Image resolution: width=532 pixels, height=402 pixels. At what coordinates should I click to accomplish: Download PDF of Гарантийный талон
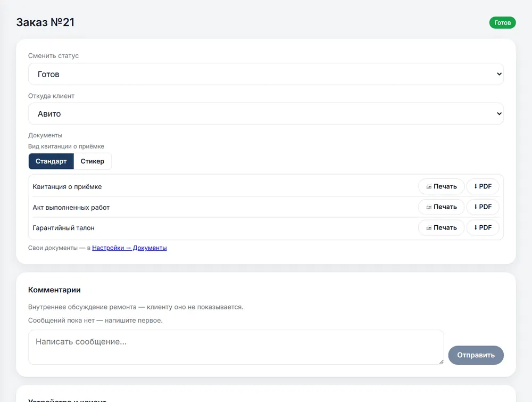click(483, 228)
